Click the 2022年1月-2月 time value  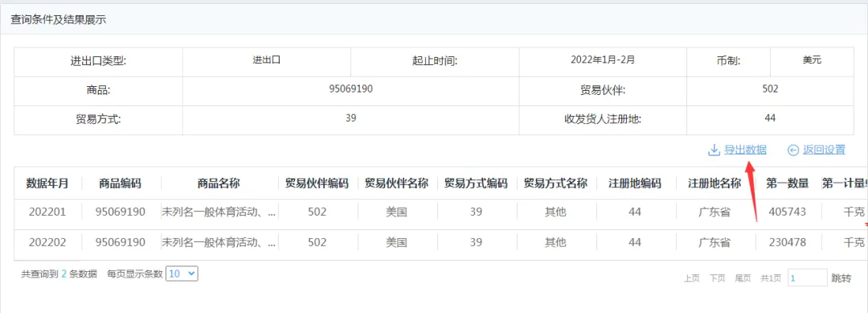pos(603,60)
